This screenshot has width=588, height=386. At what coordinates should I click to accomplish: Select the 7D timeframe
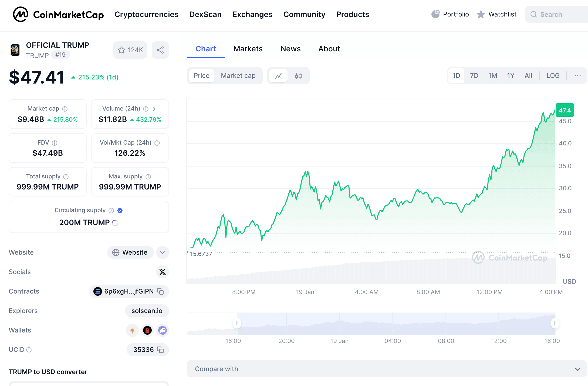click(474, 76)
